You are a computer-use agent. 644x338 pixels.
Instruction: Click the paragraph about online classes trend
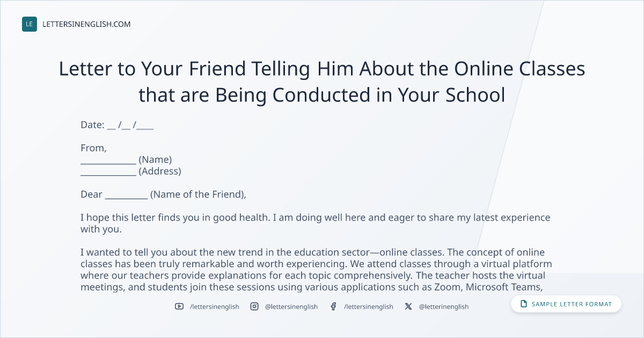point(317,269)
